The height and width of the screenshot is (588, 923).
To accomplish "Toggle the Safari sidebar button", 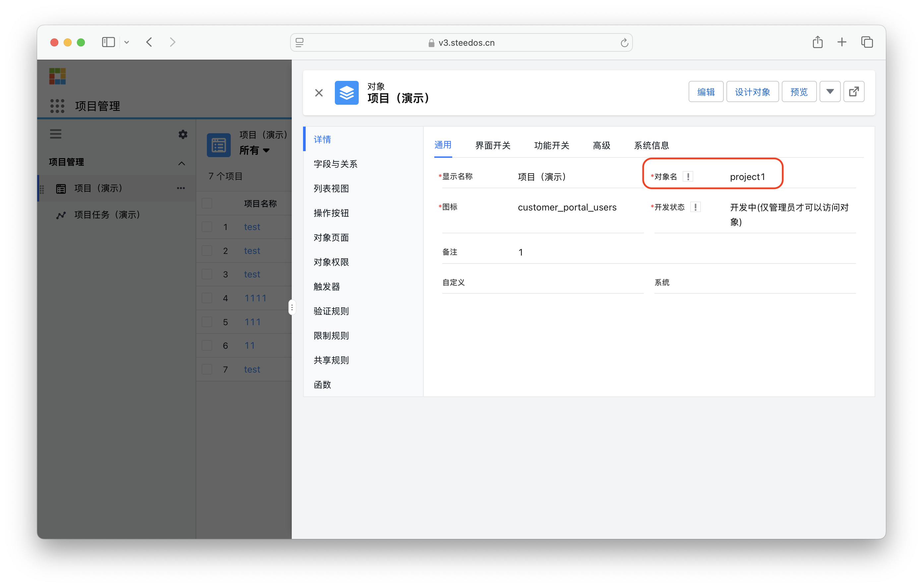I will pyautogui.click(x=108, y=42).
